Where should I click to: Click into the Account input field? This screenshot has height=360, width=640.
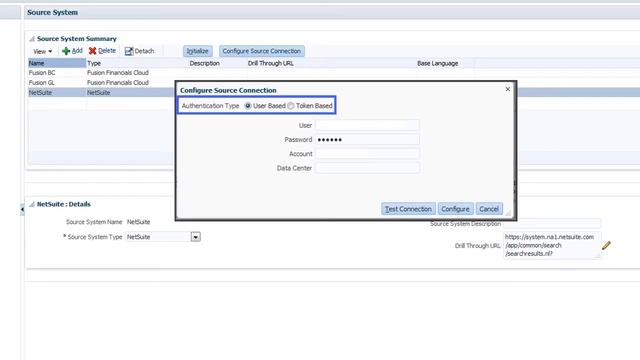[x=367, y=154]
